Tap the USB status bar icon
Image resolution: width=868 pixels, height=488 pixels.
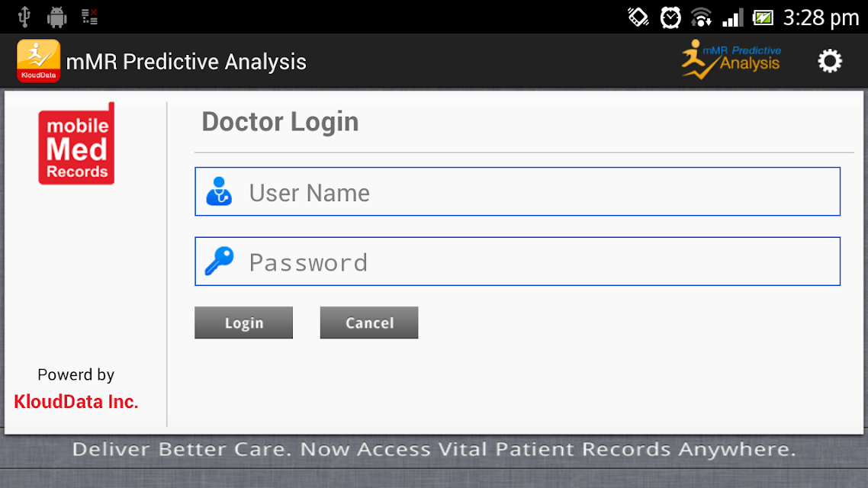[x=24, y=17]
